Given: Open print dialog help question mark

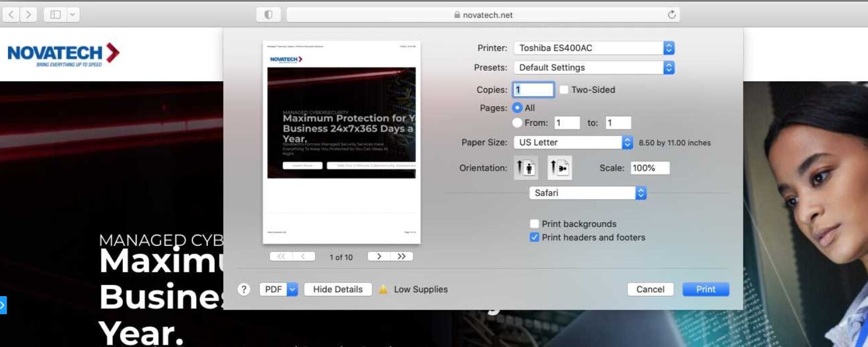Looking at the screenshot, I should coord(244,289).
